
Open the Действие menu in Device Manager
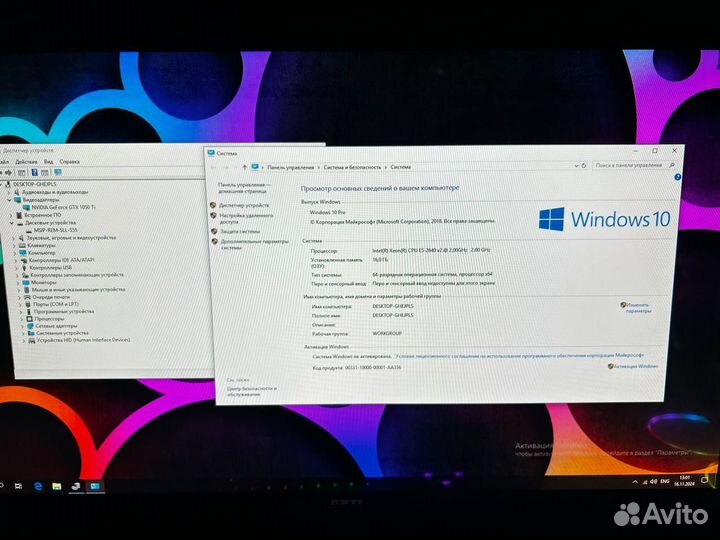click(26, 161)
